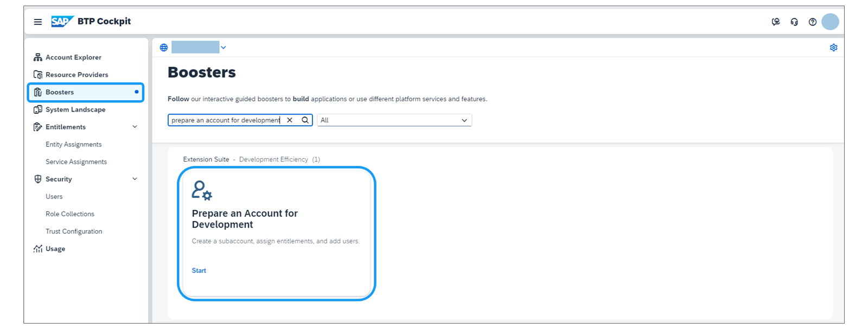
Task: Select Boosters in the sidebar
Action: pyautogui.click(x=86, y=92)
